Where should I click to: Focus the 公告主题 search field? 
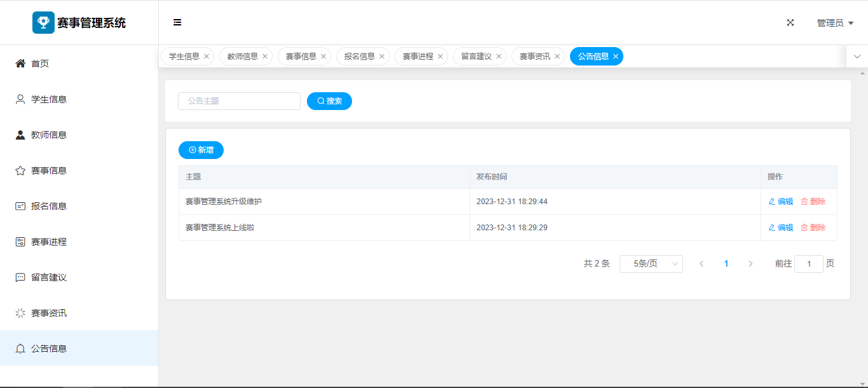coord(239,101)
